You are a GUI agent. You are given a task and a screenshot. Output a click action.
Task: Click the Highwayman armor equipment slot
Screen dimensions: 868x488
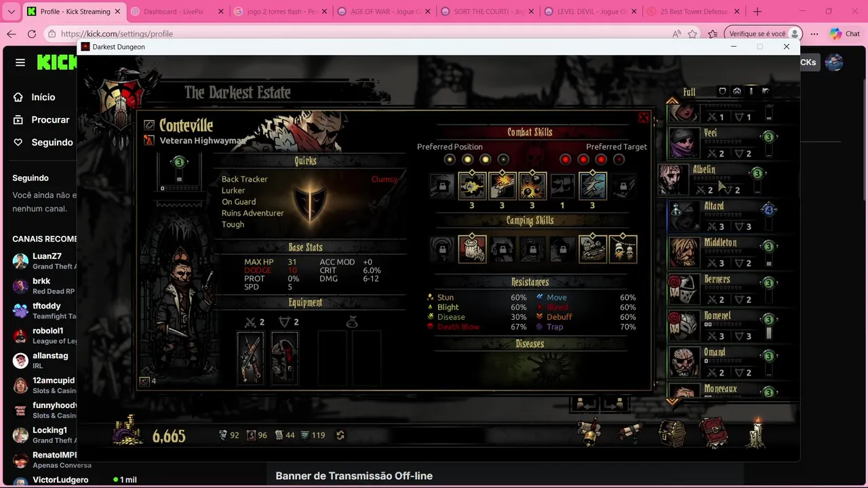[x=285, y=358]
